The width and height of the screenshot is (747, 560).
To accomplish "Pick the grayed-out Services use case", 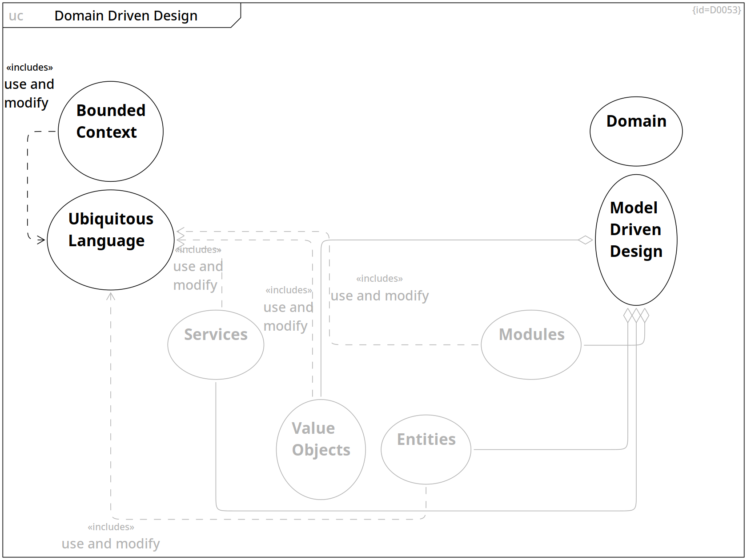I will pyautogui.click(x=216, y=345).
